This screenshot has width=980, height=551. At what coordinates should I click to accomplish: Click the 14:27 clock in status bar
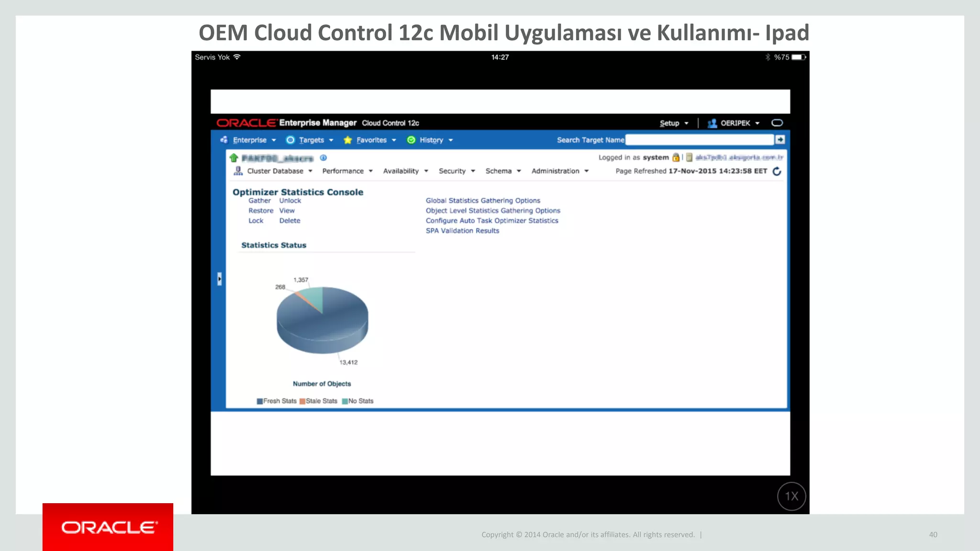(500, 57)
